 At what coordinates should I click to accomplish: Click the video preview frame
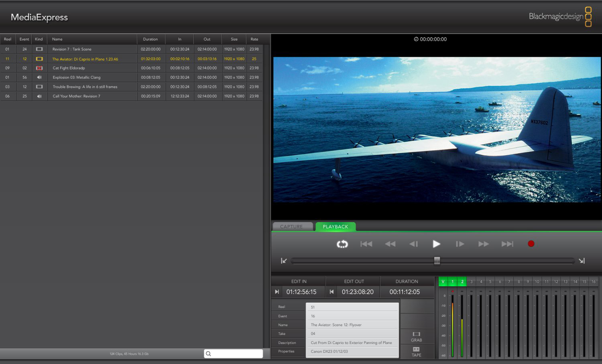tap(437, 129)
